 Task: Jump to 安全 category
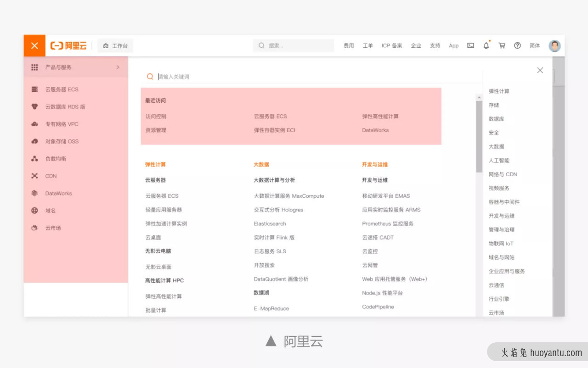[x=494, y=133]
